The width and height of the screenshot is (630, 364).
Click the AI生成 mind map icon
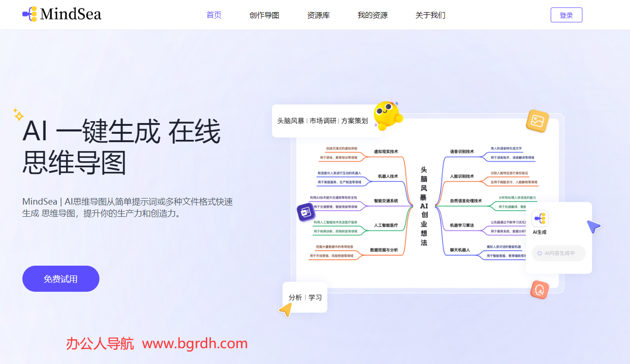coord(540,219)
